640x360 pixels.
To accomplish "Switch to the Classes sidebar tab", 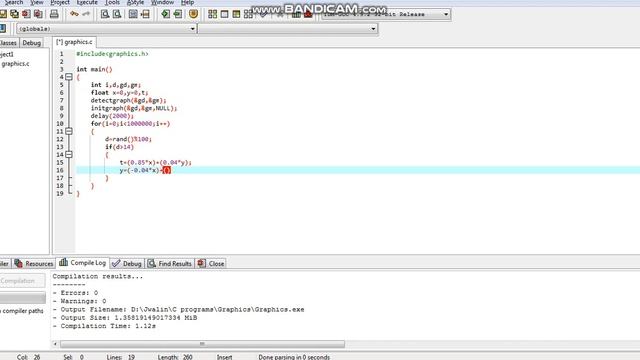I will pos(9,43).
